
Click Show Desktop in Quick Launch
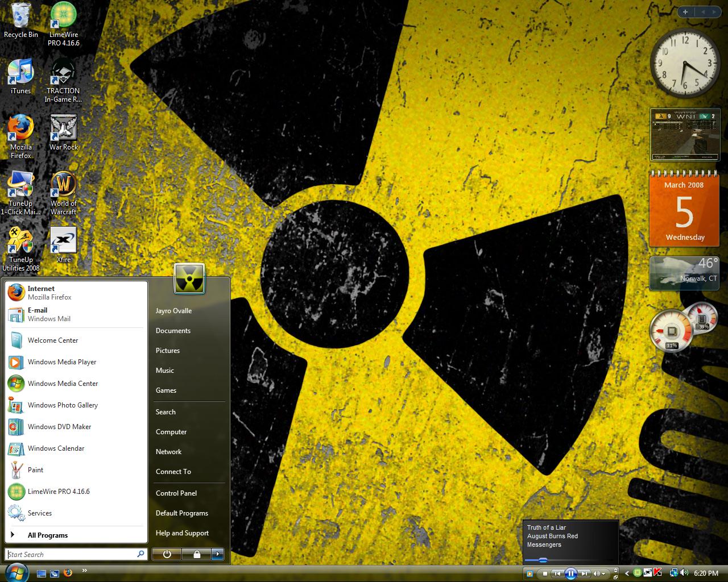[x=42, y=573]
